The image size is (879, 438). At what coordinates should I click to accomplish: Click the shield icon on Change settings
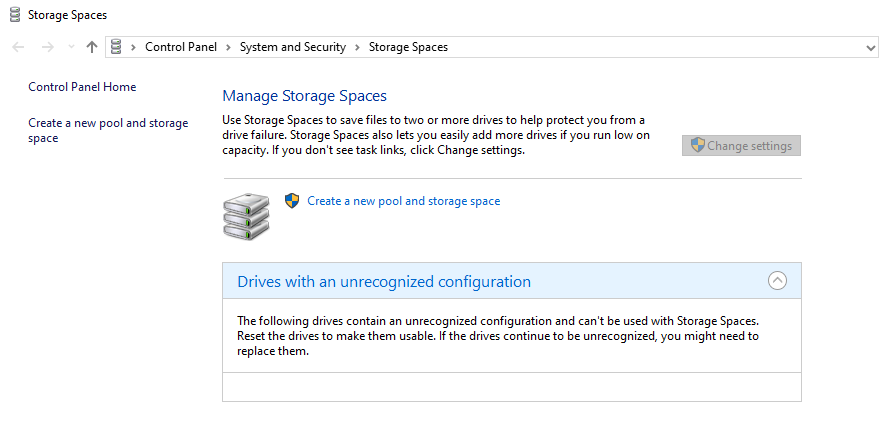(698, 146)
